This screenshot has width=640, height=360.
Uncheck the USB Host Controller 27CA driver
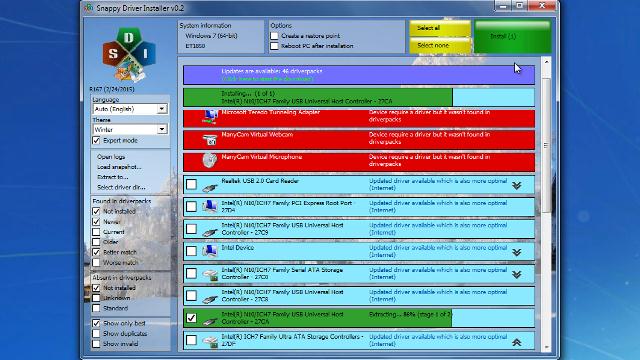click(191, 318)
